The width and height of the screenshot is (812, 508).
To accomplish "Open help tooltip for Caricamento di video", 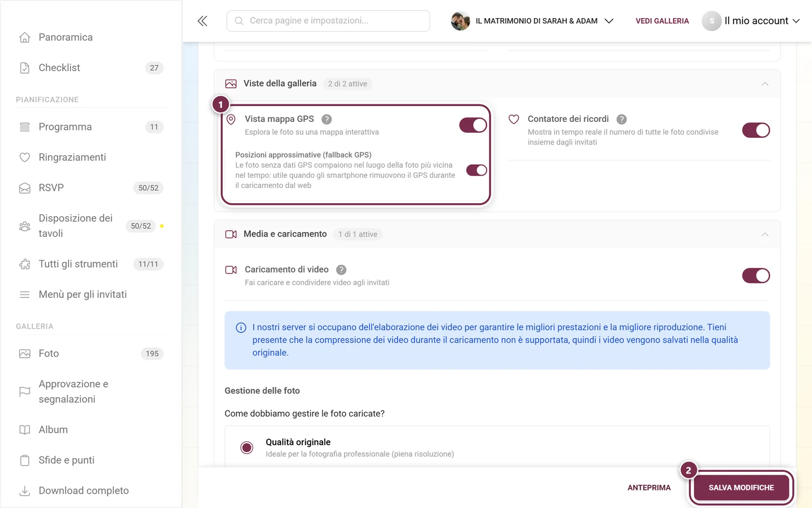I will (x=341, y=270).
